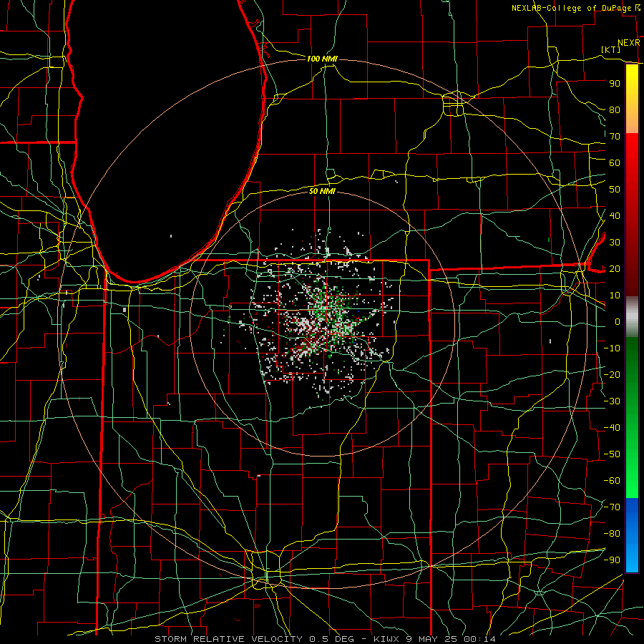Pick the gray zero-velocity segment of color bar
Image resolution: width=644 pixels, height=644 pixels.
click(632, 316)
